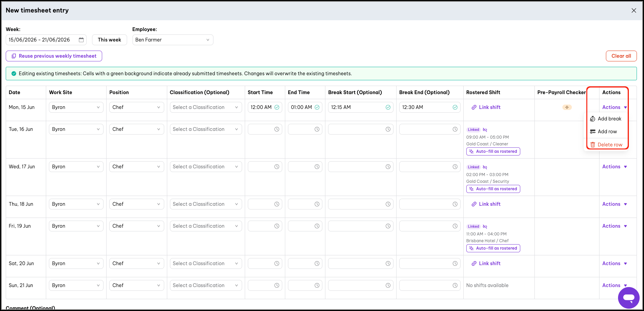Click the clock icon in Wed, 17 Jun Break Start
Viewport: 644px width, 311px height.
pyautogui.click(x=388, y=167)
